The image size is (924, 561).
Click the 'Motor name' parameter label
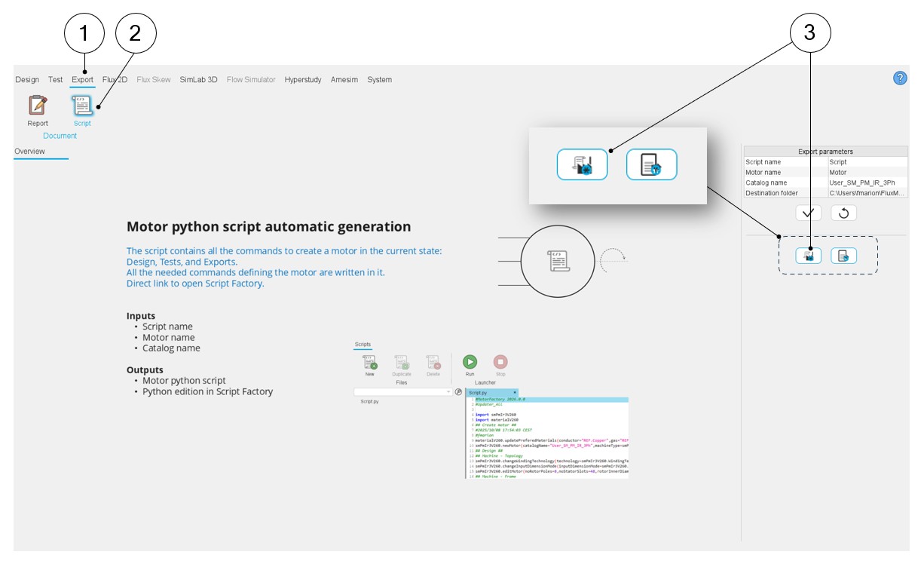pyautogui.click(x=763, y=173)
